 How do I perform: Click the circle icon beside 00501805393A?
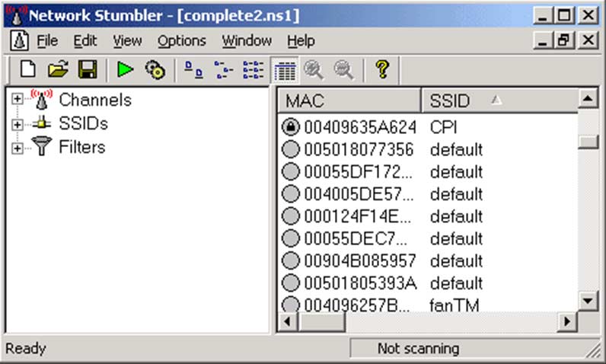point(291,283)
